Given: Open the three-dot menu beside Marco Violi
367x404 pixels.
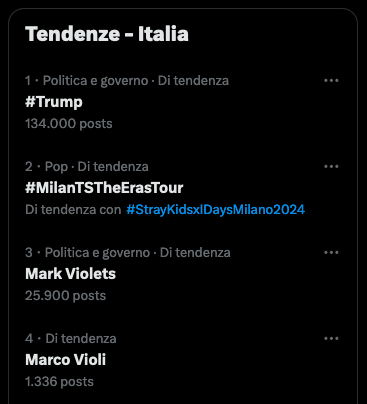Looking at the screenshot, I should 331,338.
